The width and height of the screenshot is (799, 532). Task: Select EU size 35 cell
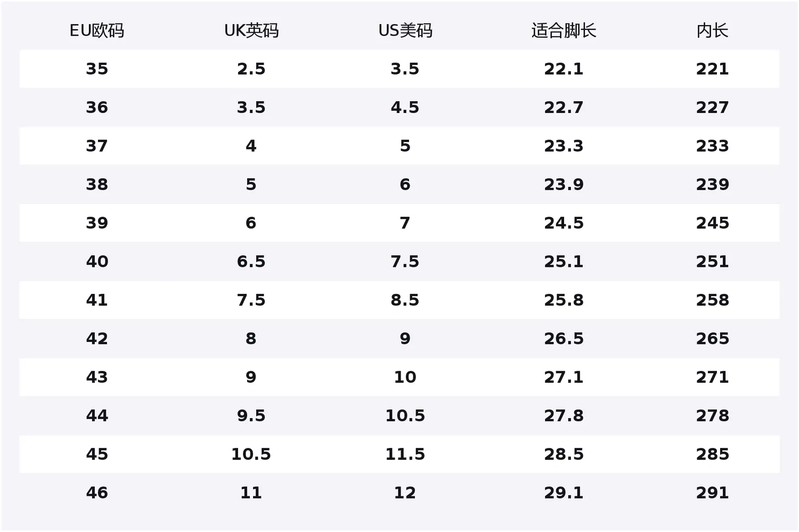[x=97, y=69]
